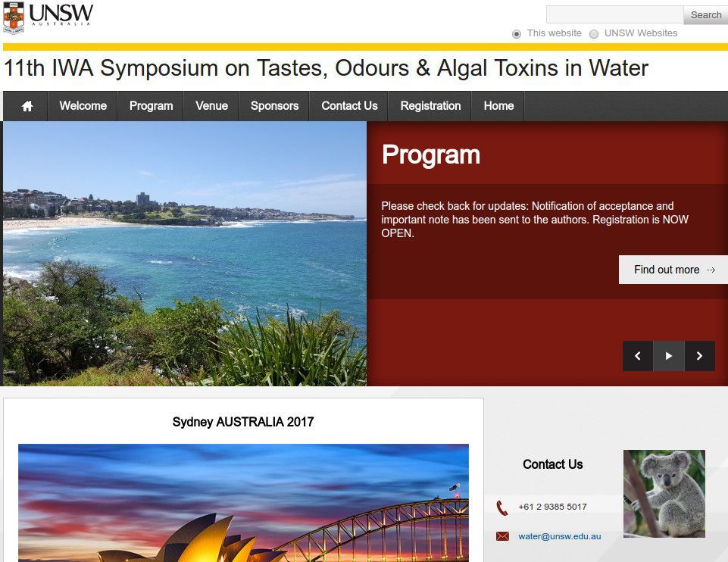Go to previous slide with left arrow
The width and height of the screenshot is (728, 562).
637,356
